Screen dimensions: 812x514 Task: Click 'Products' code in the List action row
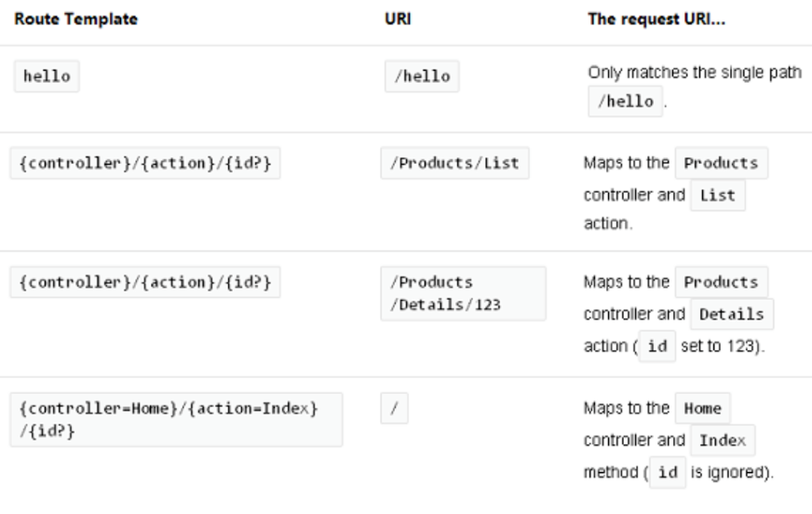click(x=721, y=163)
